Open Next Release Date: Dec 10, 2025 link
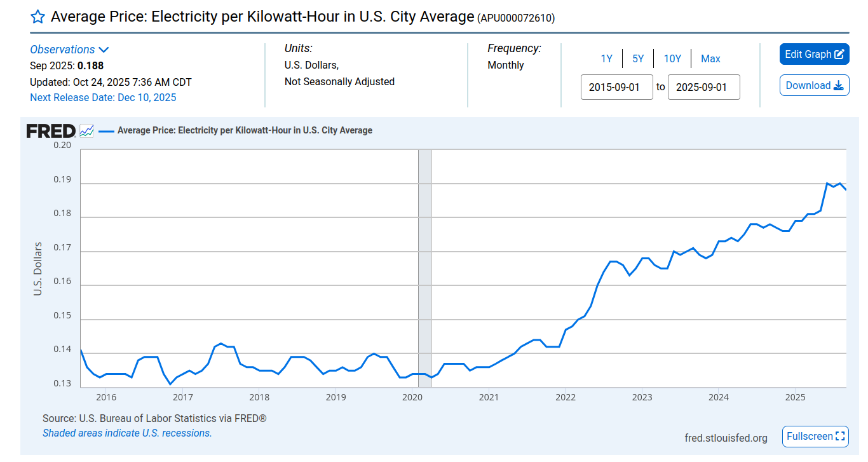The width and height of the screenshot is (868, 462). pyautogui.click(x=103, y=98)
